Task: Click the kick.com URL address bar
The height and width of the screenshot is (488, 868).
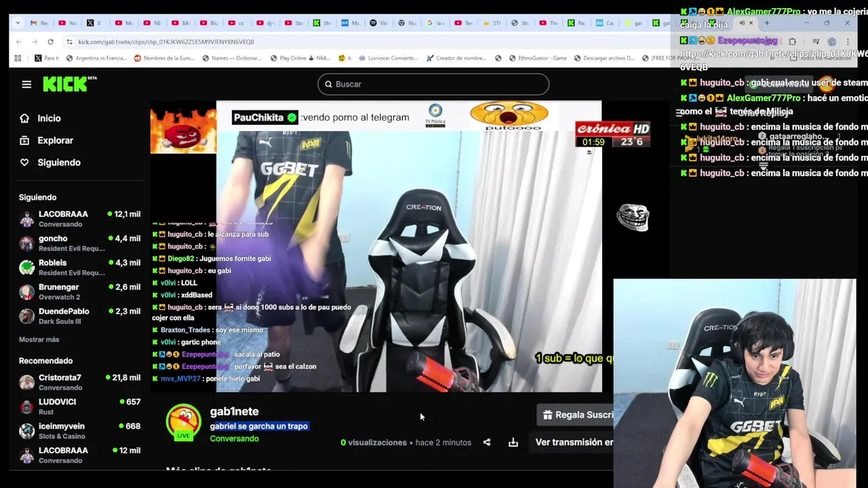Action: [165, 42]
